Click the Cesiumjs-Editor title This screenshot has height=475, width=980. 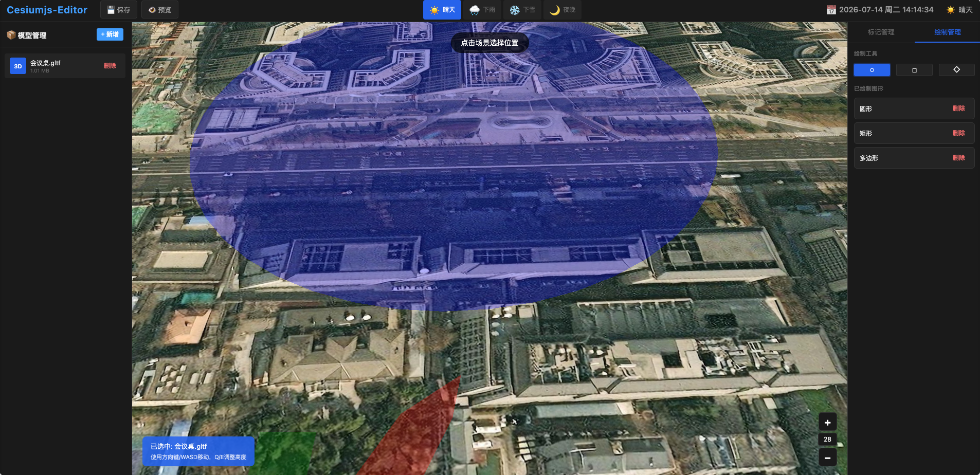pos(47,10)
